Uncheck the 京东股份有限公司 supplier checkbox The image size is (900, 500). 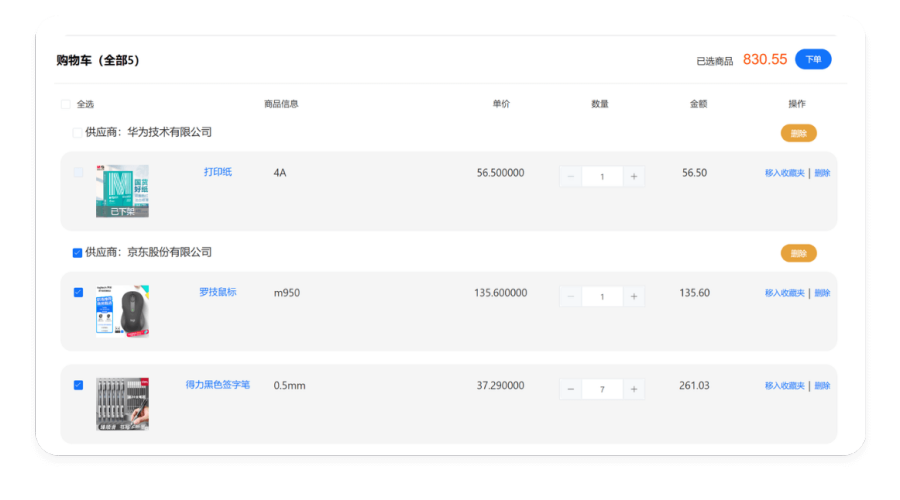click(x=77, y=253)
